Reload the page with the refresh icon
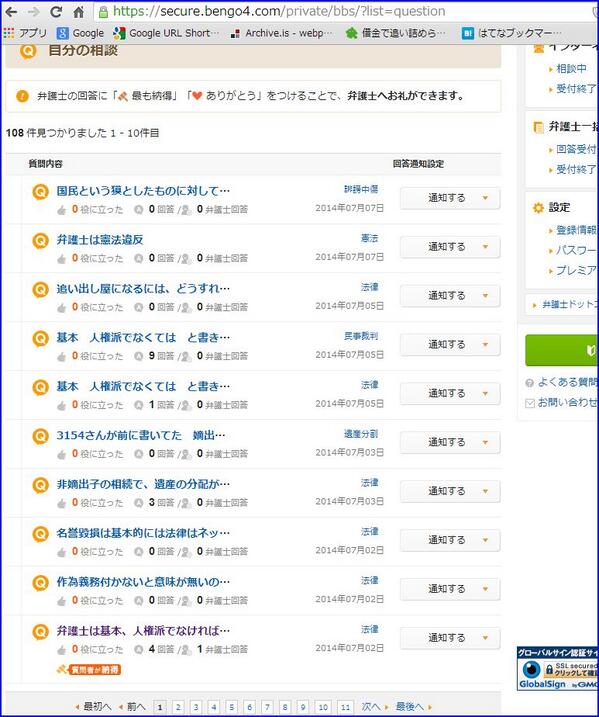Viewport: 599px width, 717px height. pyautogui.click(x=56, y=12)
